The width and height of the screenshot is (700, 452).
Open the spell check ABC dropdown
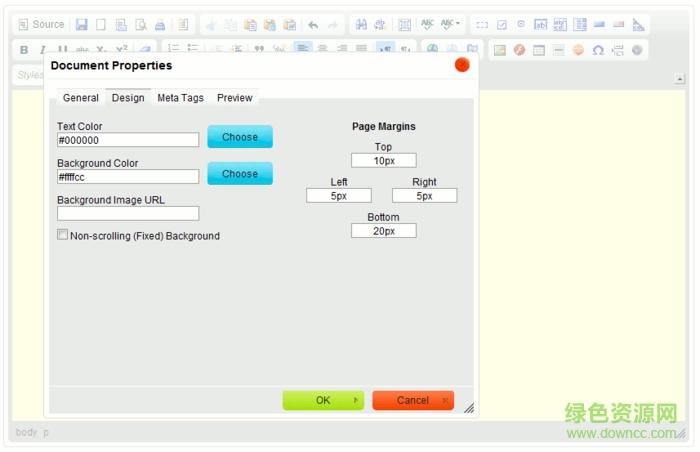click(x=451, y=24)
